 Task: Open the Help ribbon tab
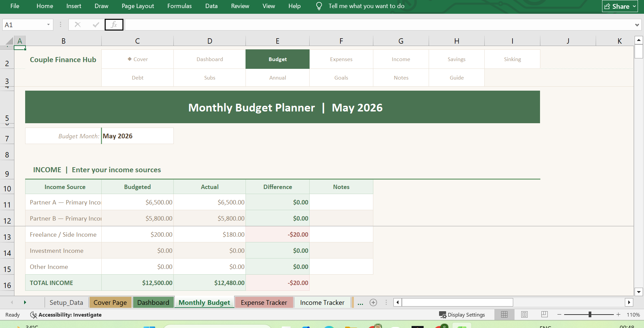(294, 6)
